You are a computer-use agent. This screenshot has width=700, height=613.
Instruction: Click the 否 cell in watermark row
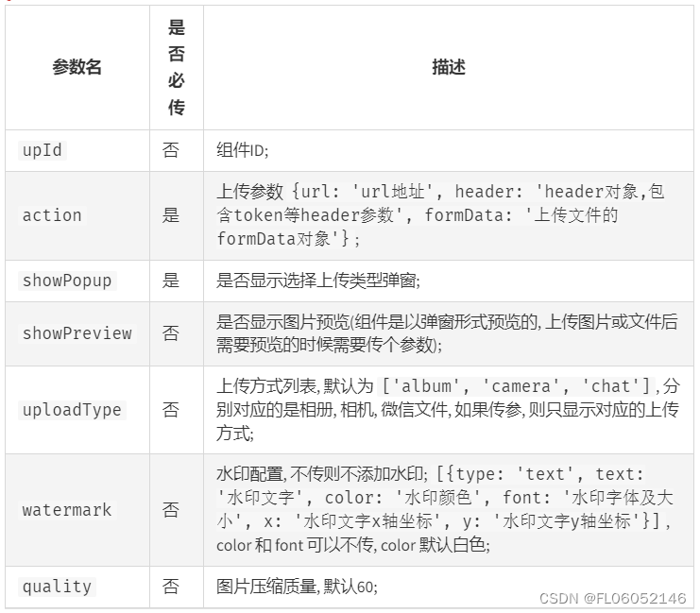point(171,509)
